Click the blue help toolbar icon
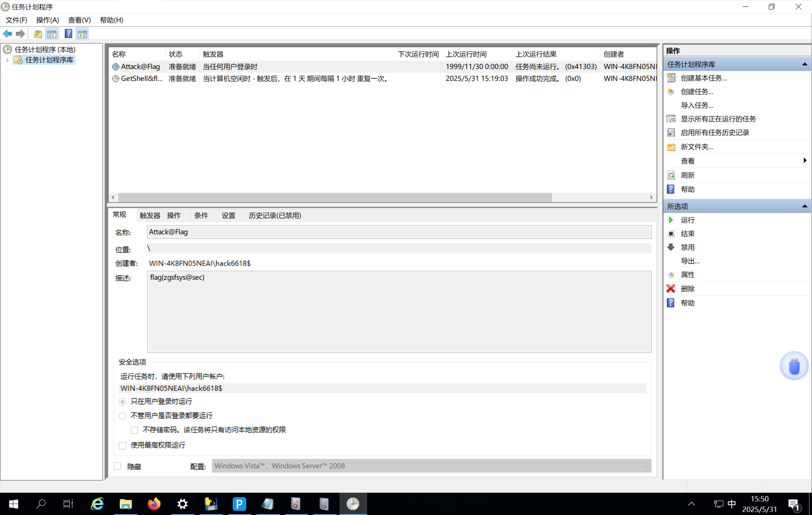Image resolution: width=812 pixels, height=515 pixels. coord(68,34)
